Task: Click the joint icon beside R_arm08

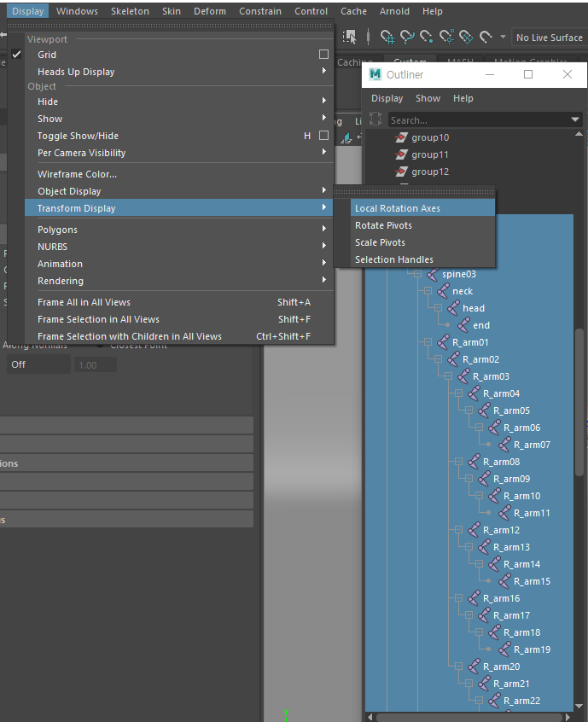Action: click(x=474, y=462)
